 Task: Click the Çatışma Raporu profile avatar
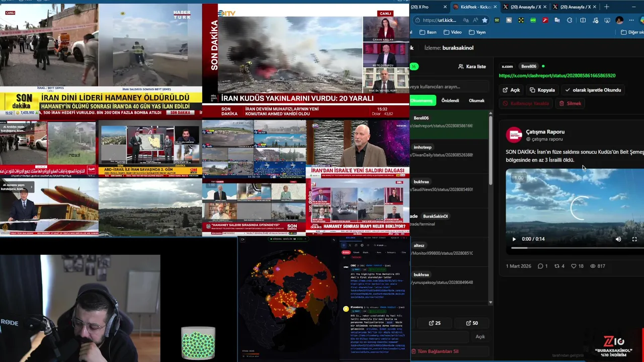(x=514, y=135)
